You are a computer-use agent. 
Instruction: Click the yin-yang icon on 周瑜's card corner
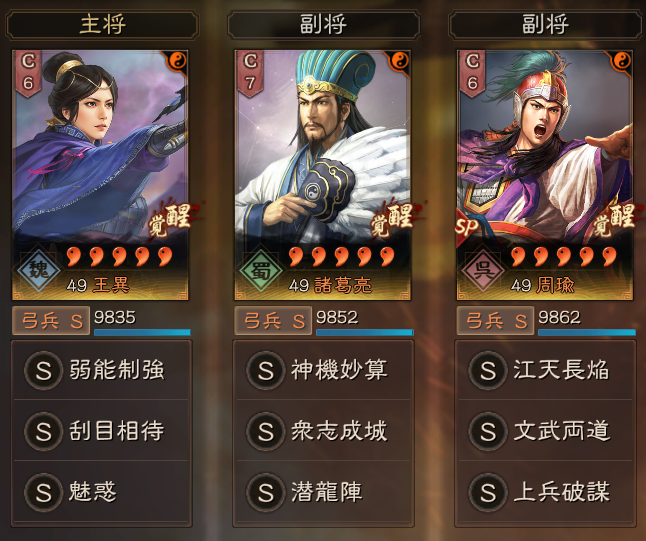click(x=622, y=61)
